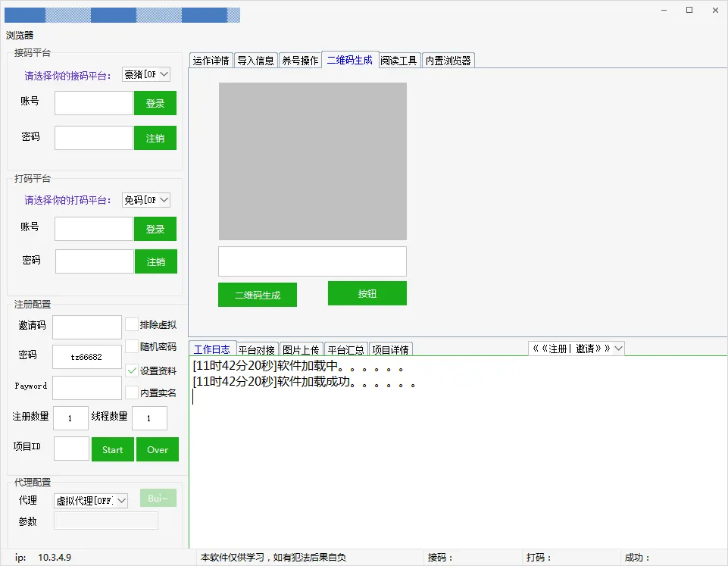Select the 养号操作 tab

pos(299,59)
